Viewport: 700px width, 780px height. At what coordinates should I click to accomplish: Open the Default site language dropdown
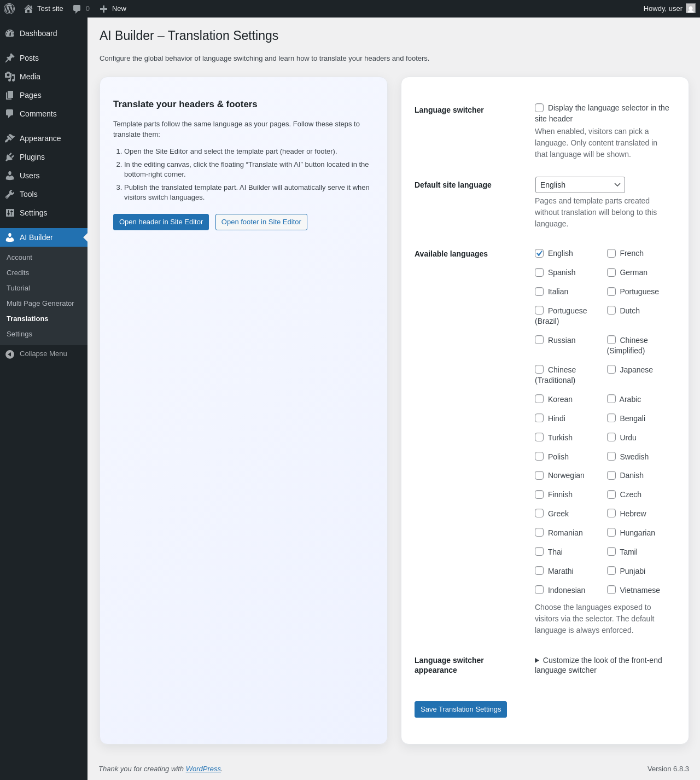(580, 185)
